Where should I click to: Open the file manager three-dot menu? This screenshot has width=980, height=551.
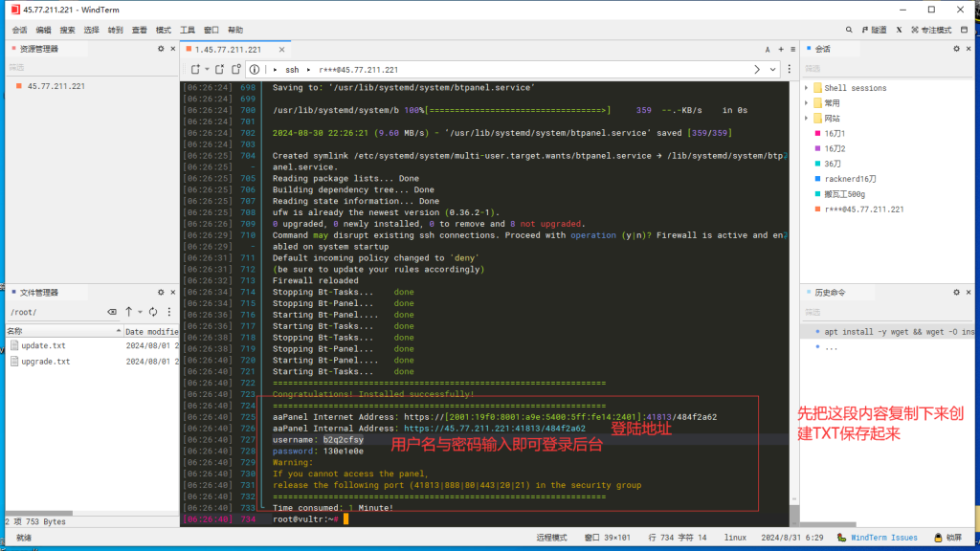coord(168,311)
